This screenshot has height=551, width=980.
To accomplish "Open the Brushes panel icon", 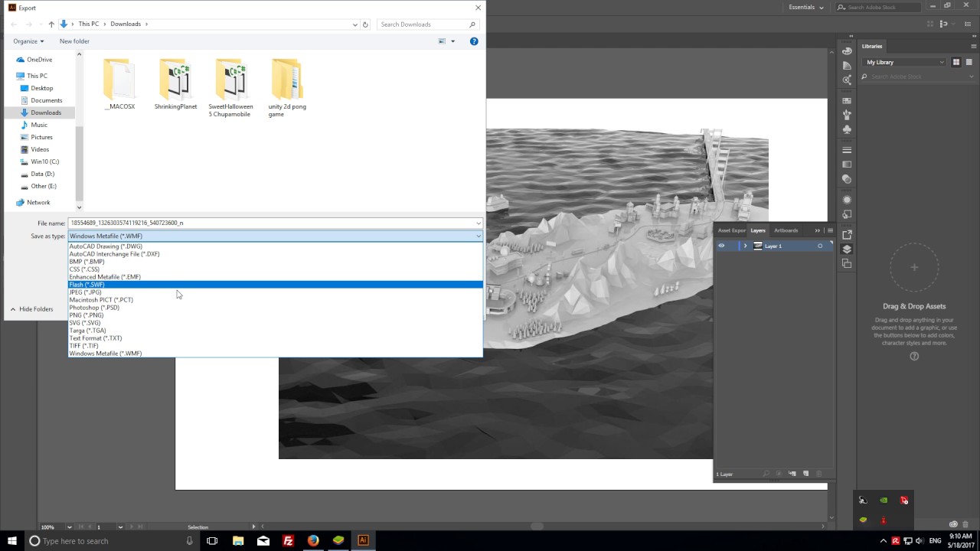I will (x=847, y=114).
